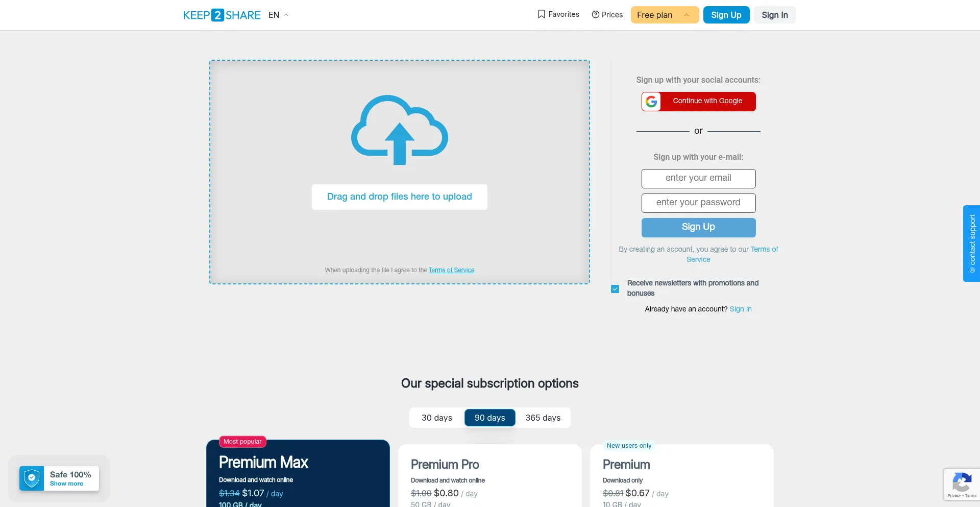Open the Prices menu item
This screenshot has height=507, width=980.
607,15
